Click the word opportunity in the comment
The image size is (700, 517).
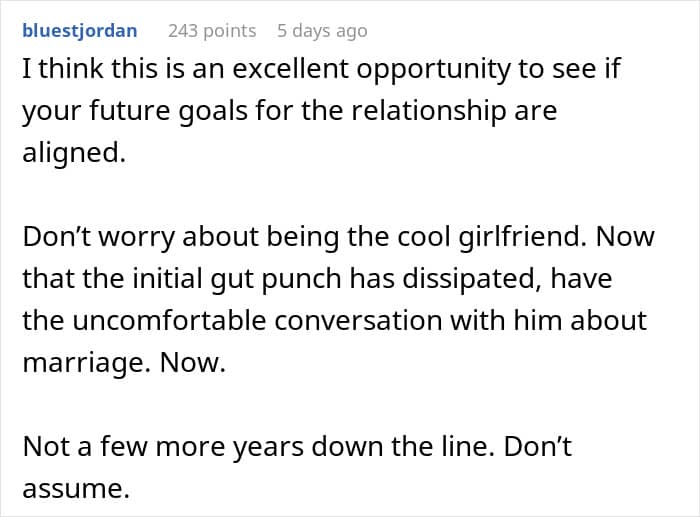[433, 69]
